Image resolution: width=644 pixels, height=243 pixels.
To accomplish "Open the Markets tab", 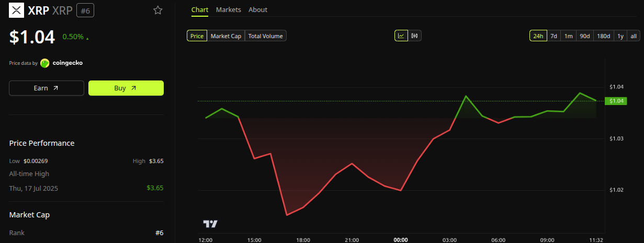I will tap(229, 9).
